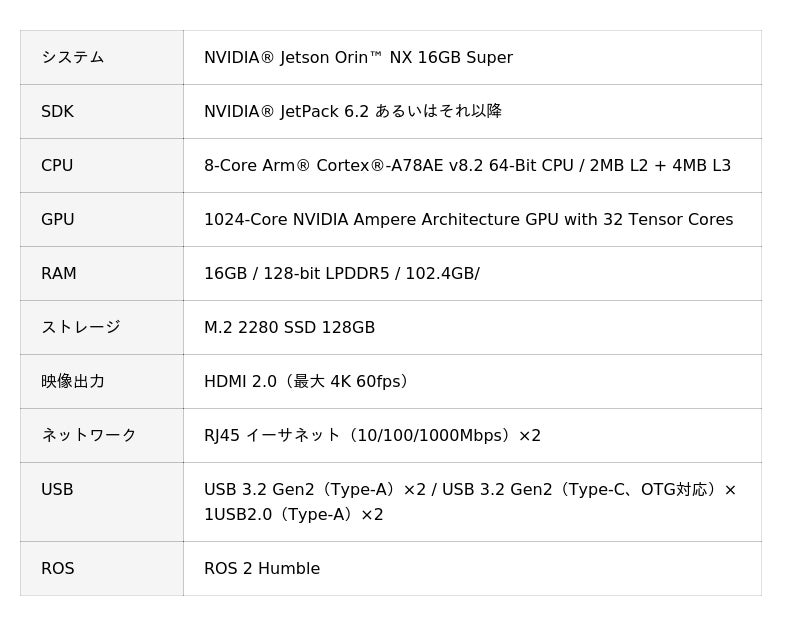800x626 pixels.
Task: Click the RAM row label
Action: pyautogui.click(x=58, y=273)
